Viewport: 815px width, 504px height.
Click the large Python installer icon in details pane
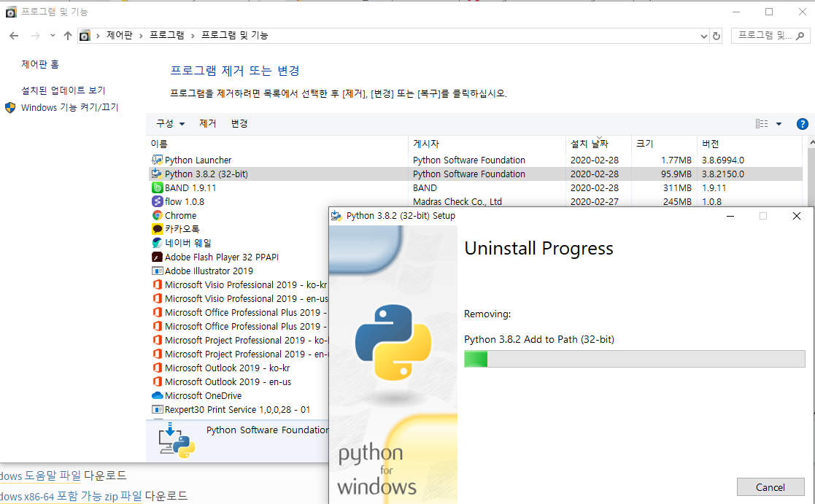coord(177,441)
